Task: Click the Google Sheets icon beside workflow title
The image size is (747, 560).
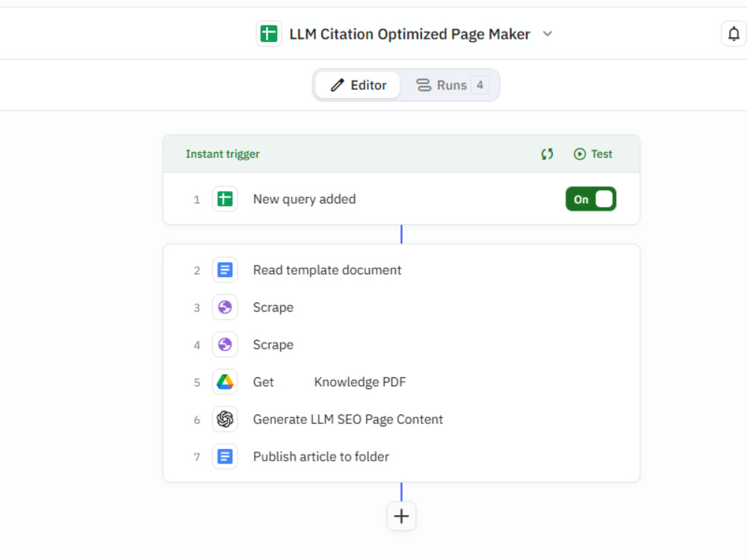Action: pyautogui.click(x=269, y=34)
